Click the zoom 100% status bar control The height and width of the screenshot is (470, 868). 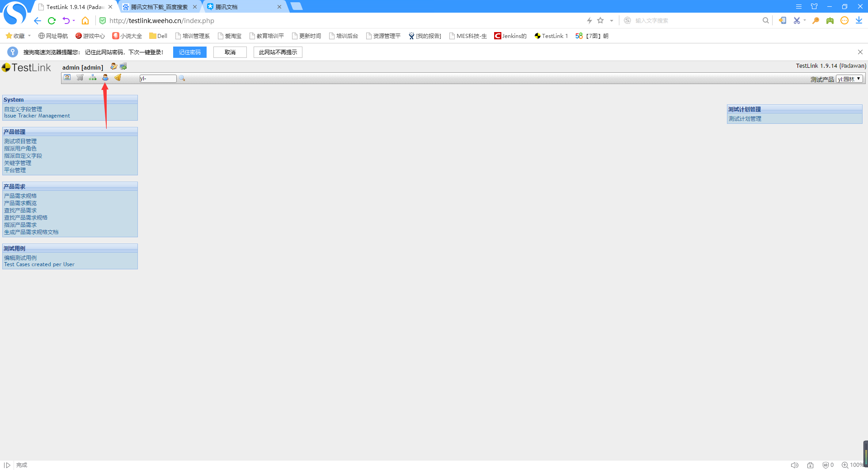tap(852, 465)
